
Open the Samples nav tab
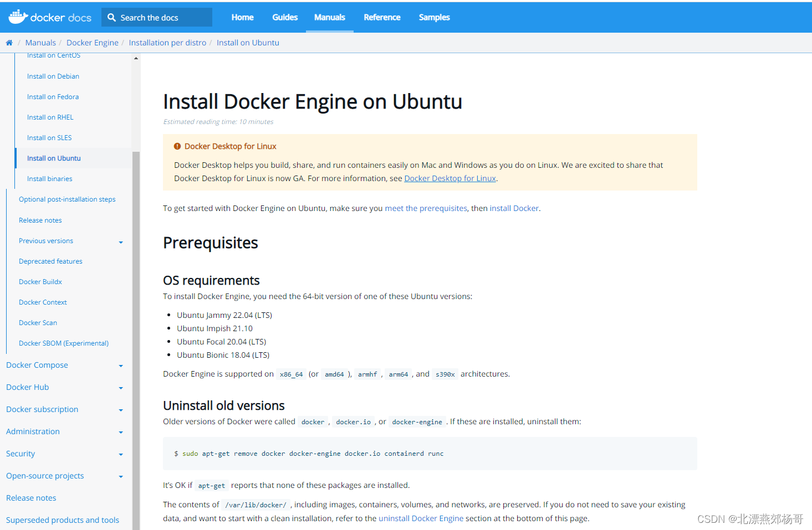click(435, 17)
